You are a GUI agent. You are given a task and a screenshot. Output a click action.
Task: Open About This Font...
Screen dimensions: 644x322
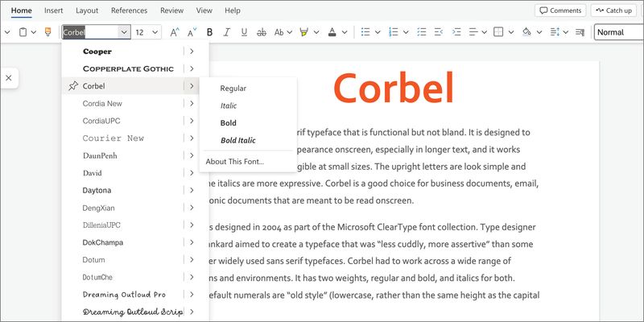pyautogui.click(x=235, y=162)
